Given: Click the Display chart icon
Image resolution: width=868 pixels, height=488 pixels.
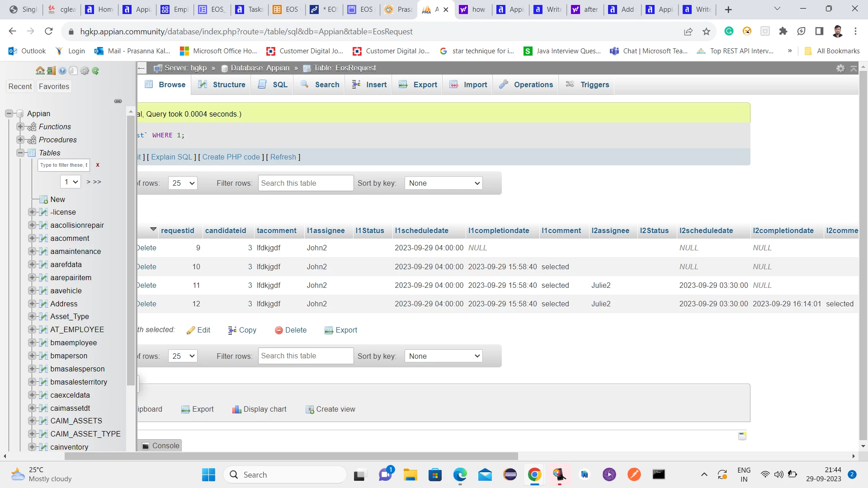Looking at the screenshot, I should coord(236,409).
